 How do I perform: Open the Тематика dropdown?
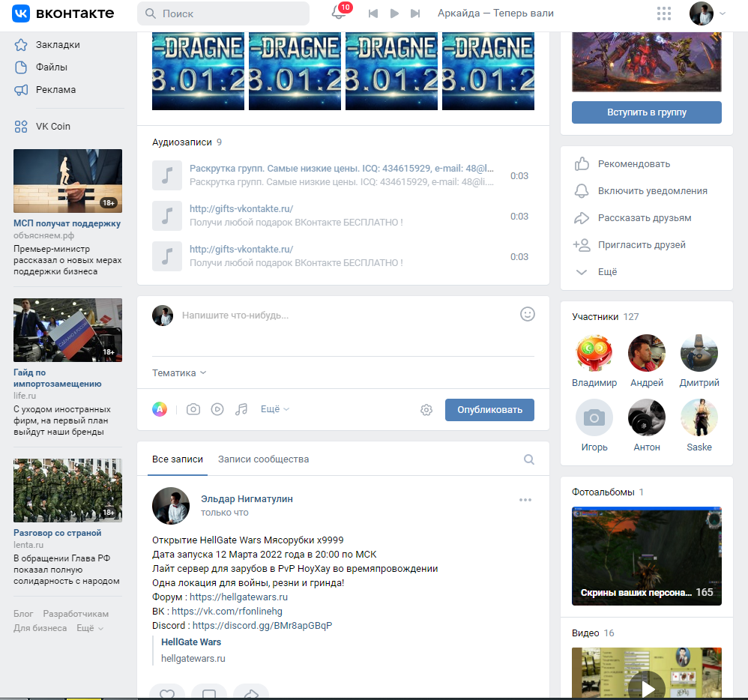179,372
